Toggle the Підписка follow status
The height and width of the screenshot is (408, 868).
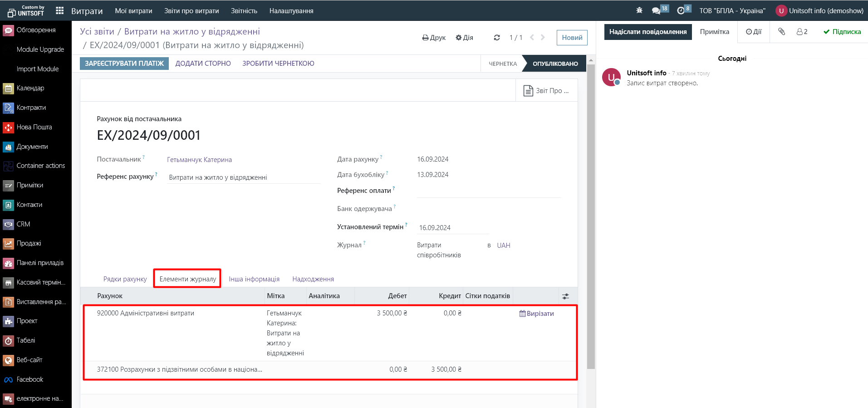click(x=842, y=31)
